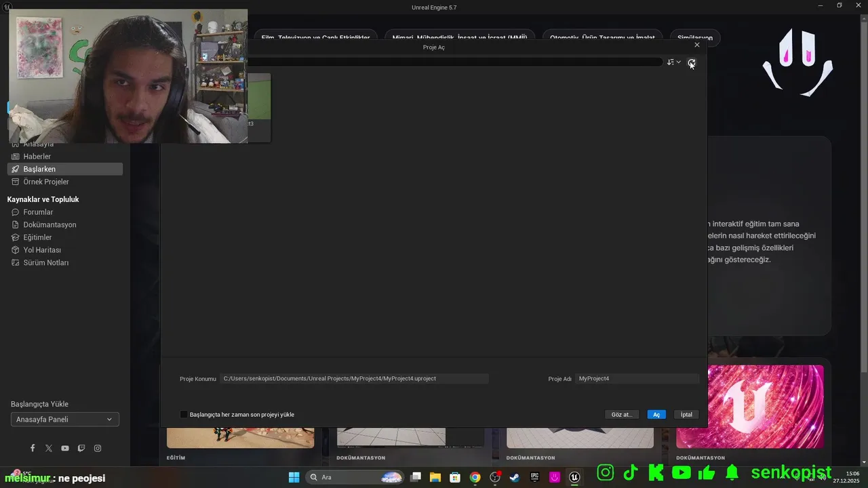Click the taskbar Ara search box
The image size is (868, 488).
(x=355, y=477)
